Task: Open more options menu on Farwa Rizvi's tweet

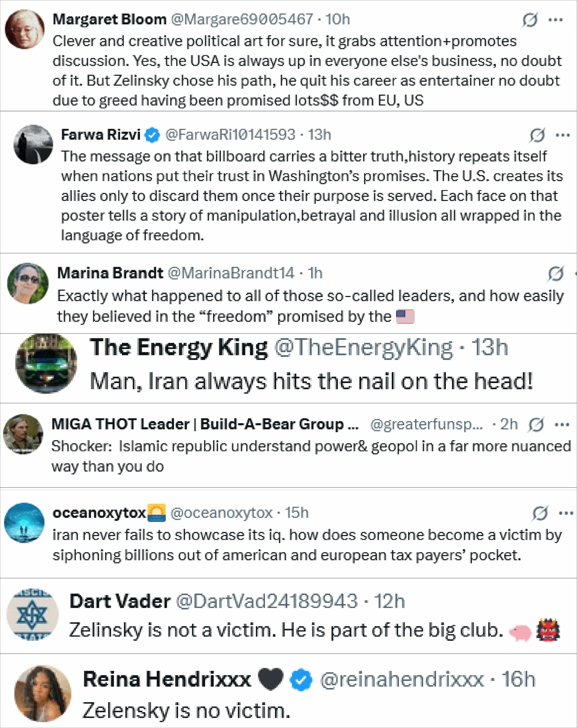Action: [563, 135]
